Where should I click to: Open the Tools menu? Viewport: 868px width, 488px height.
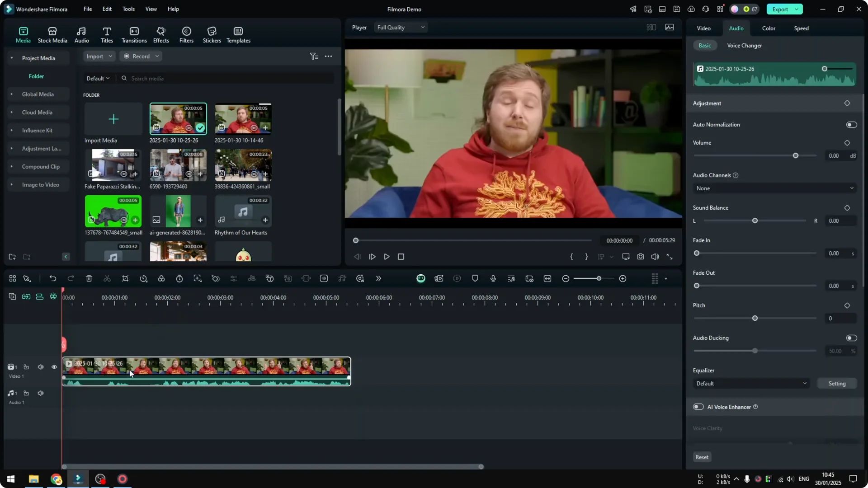coord(128,9)
